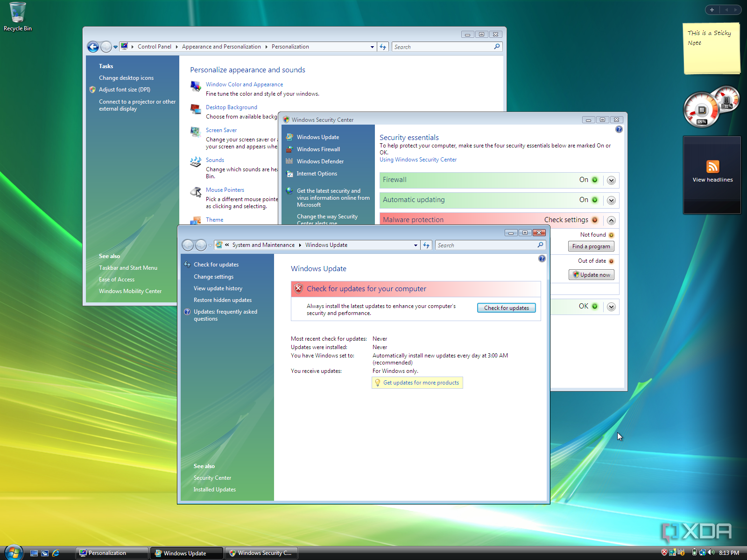Click the Check for updates button

coord(506,308)
